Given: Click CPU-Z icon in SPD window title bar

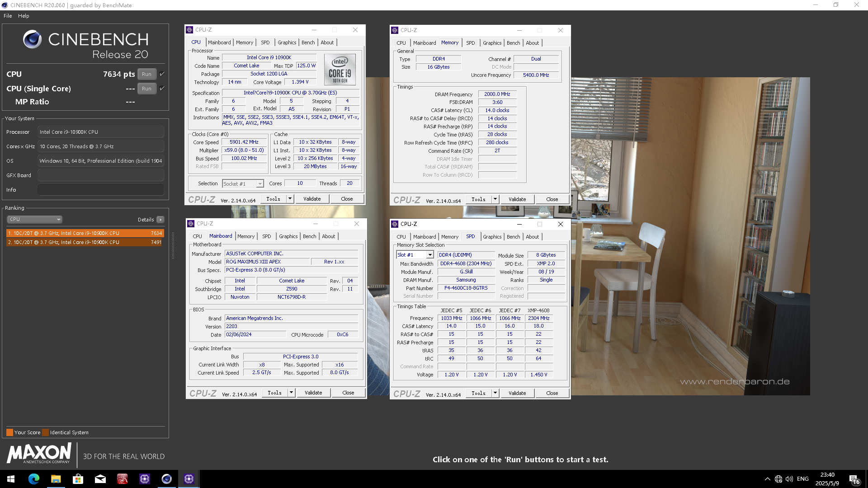Looking at the screenshot, I should tap(395, 224).
